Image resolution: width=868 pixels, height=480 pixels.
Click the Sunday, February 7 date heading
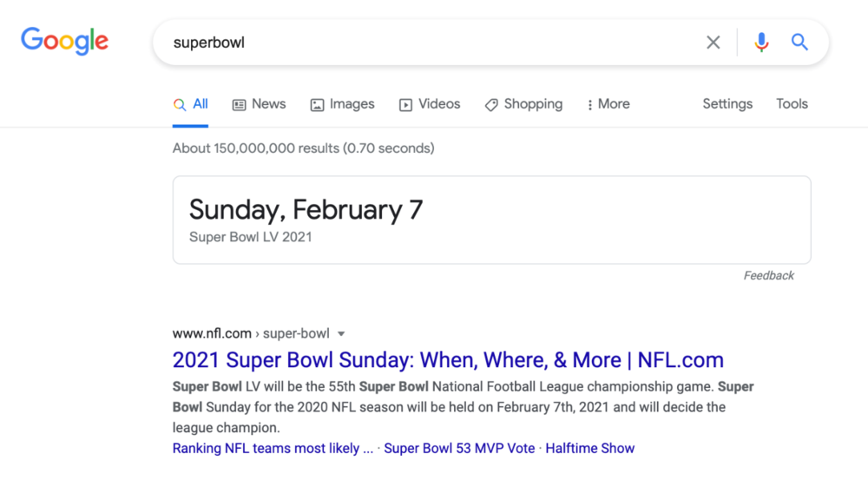pos(306,210)
